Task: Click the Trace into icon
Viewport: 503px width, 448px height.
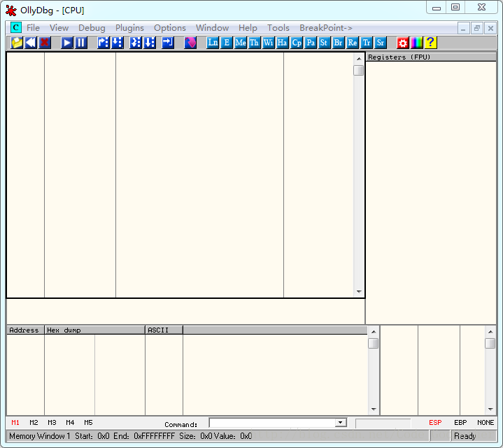Action: tap(136, 43)
